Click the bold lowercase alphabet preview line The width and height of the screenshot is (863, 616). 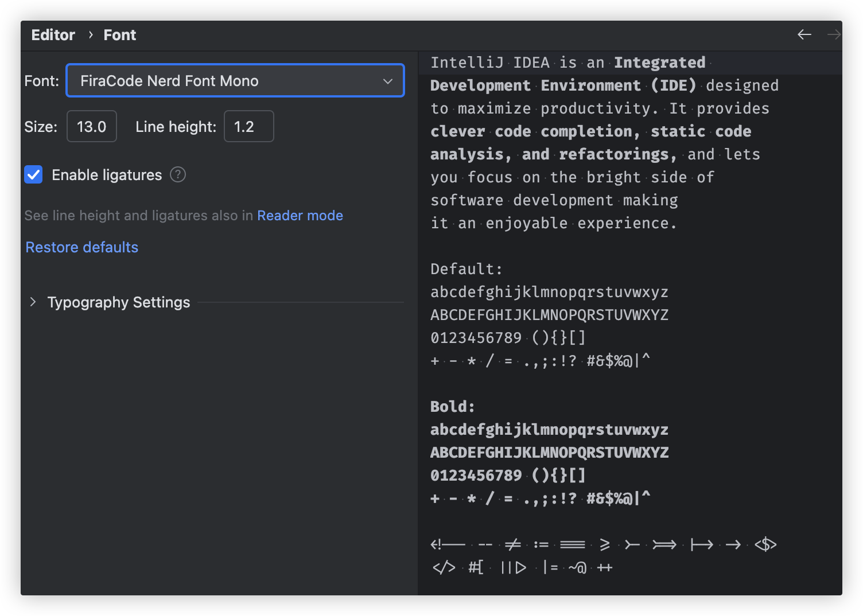(550, 430)
